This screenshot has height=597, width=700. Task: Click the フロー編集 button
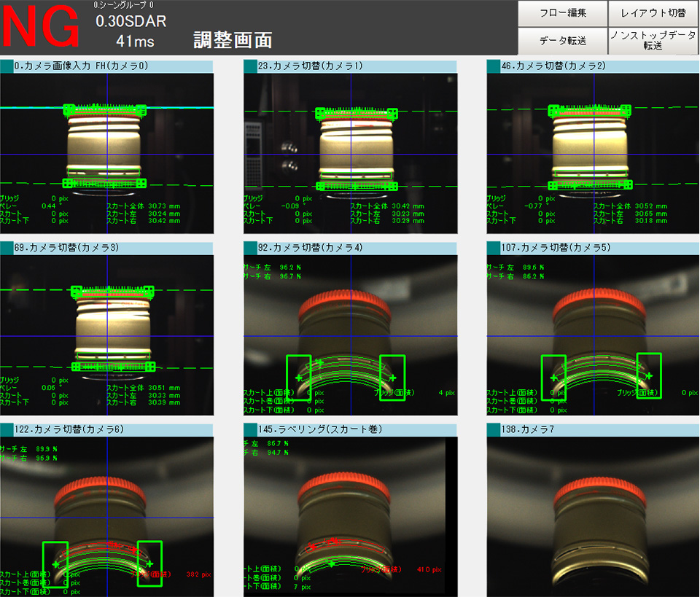coord(562,13)
